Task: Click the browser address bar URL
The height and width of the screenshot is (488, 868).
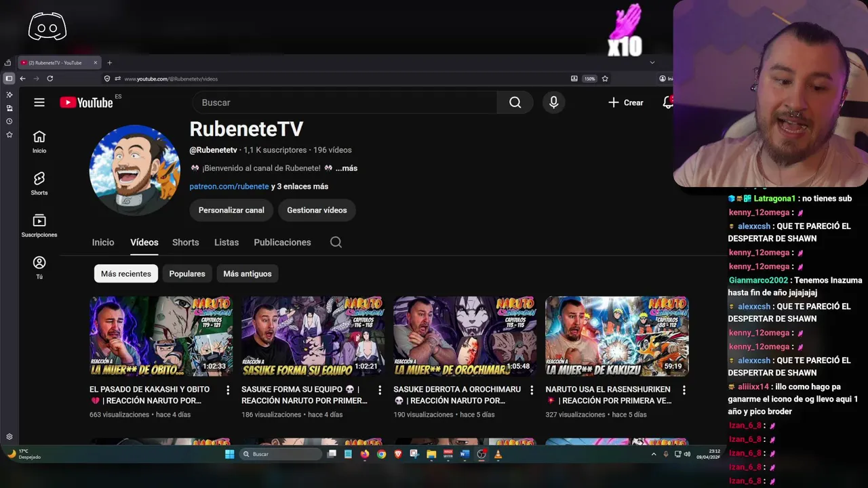Action: tap(171, 79)
